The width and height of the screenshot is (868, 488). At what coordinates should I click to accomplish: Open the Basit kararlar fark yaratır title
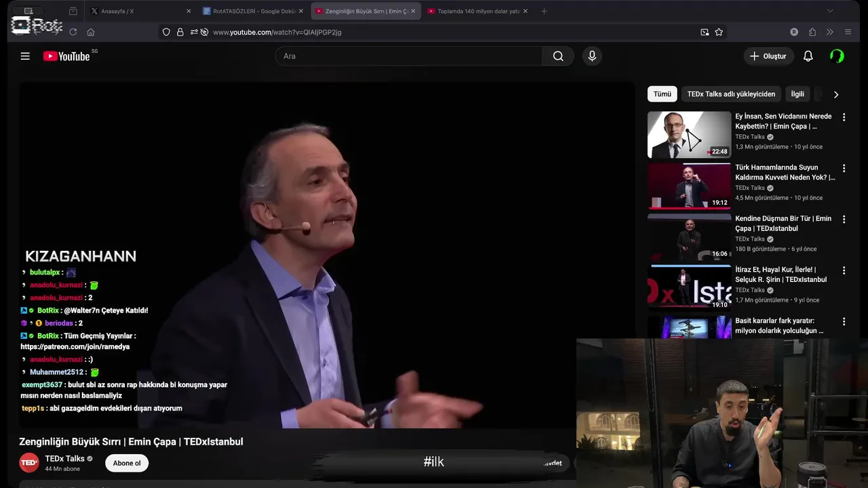[x=779, y=326]
